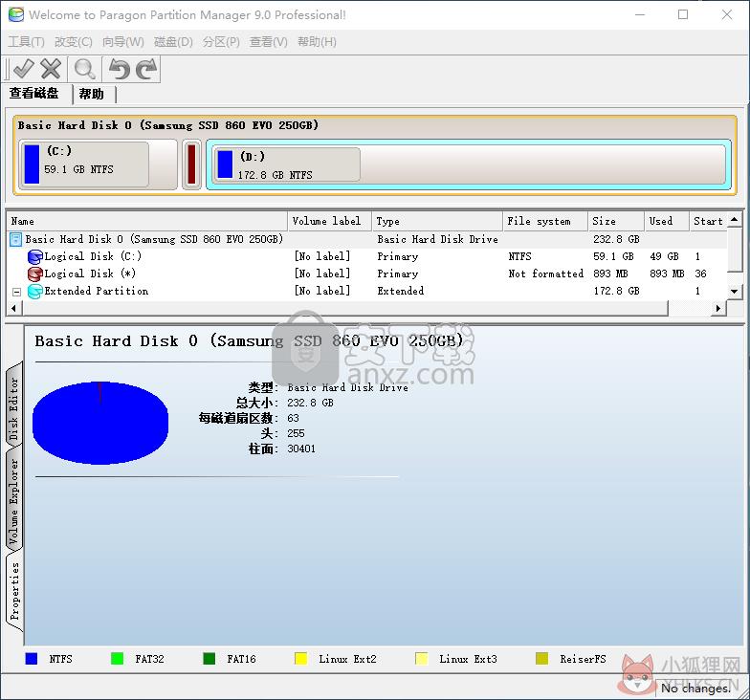The width and height of the screenshot is (750, 700).
Task: Sort by the Type column header
Action: 437,221
